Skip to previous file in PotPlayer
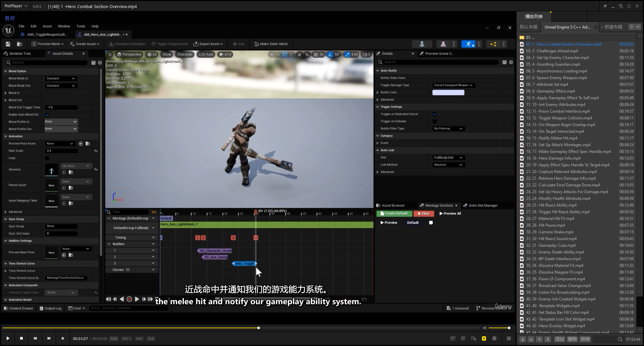 tap(35, 339)
